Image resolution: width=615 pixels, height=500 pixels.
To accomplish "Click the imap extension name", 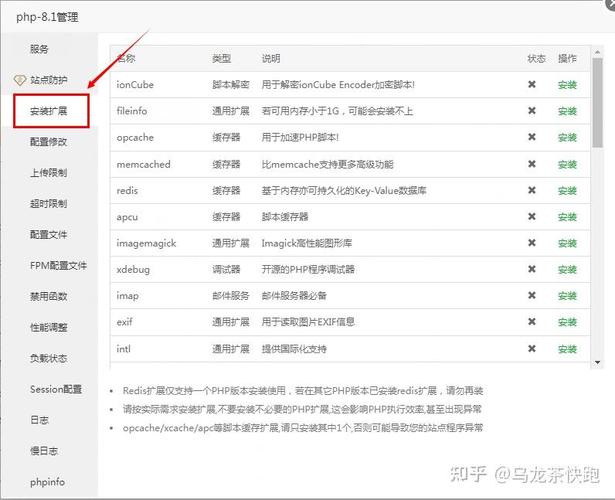I will coord(127,296).
